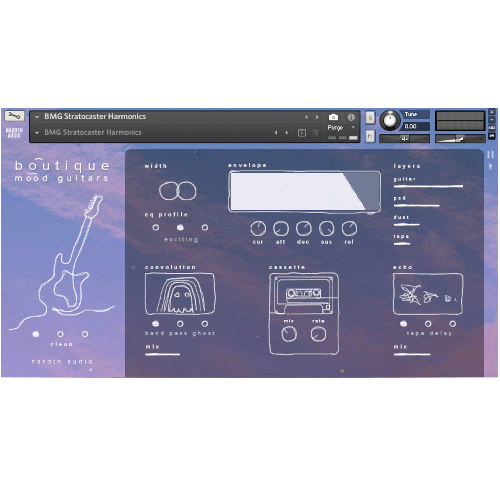Select the third guitar tone dot above 'clean'
This screenshot has width=500, height=500.
[85, 334]
